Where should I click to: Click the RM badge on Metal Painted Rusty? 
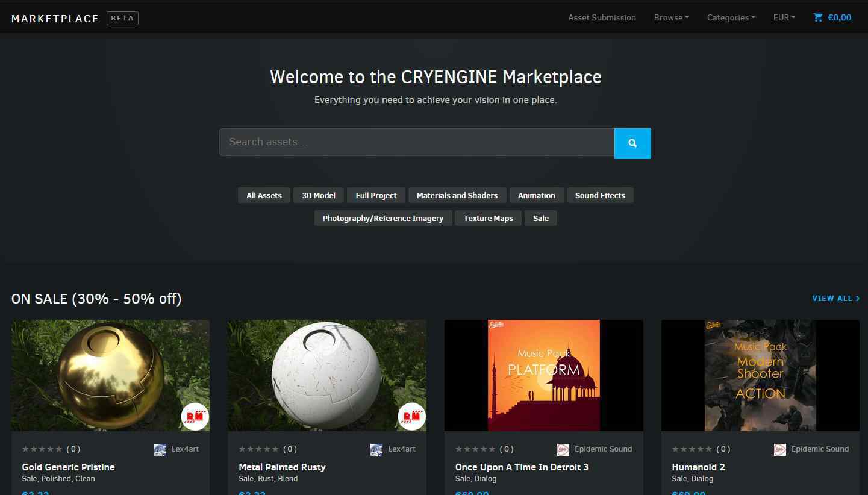(x=412, y=416)
